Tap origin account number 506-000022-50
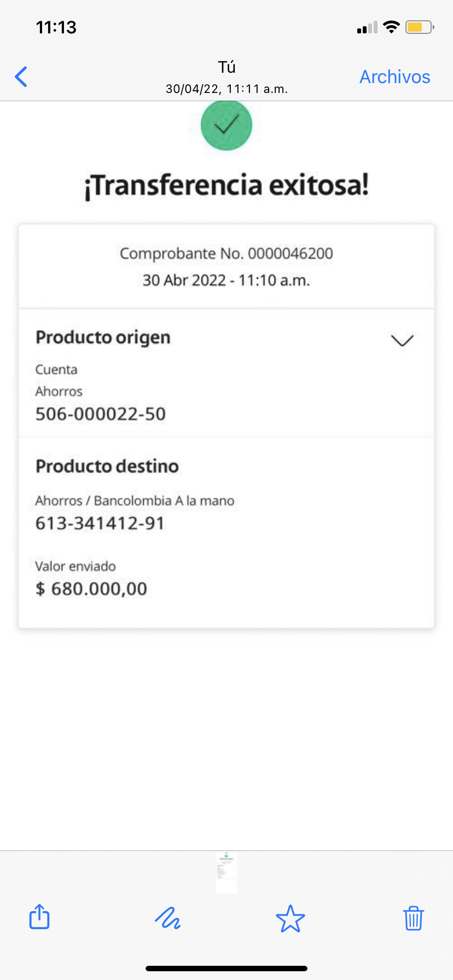 click(x=101, y=414)
